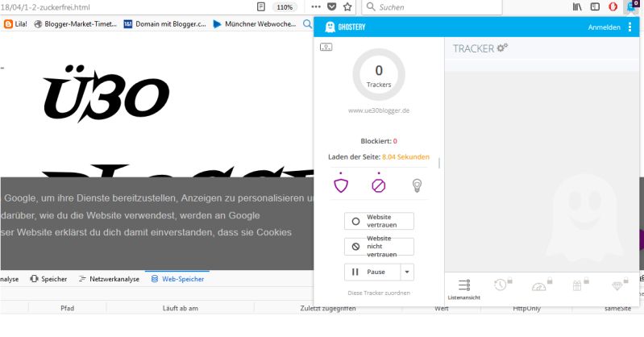Select the Listenansicht tab
Viewport: 644px width, 337px height.
(x=463, y=289)
